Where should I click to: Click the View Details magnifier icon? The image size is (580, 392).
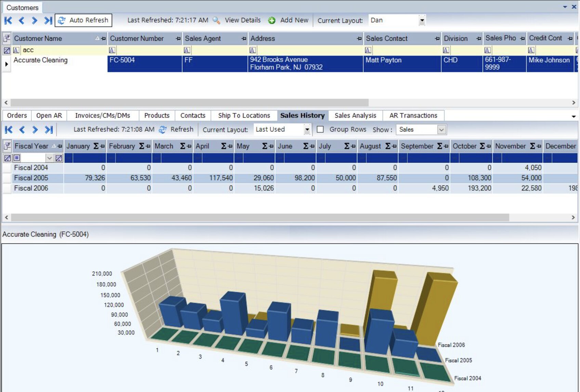pos(216,21)
